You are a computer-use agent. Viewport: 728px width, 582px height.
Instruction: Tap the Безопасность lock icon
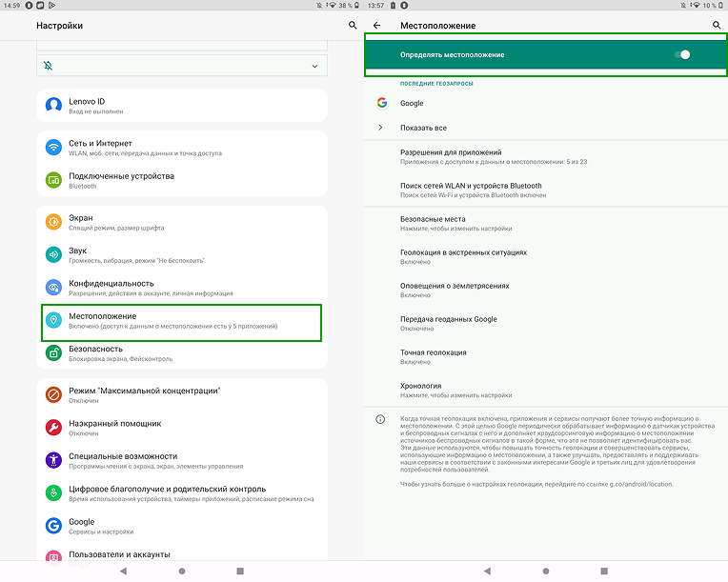click(53, 353)
